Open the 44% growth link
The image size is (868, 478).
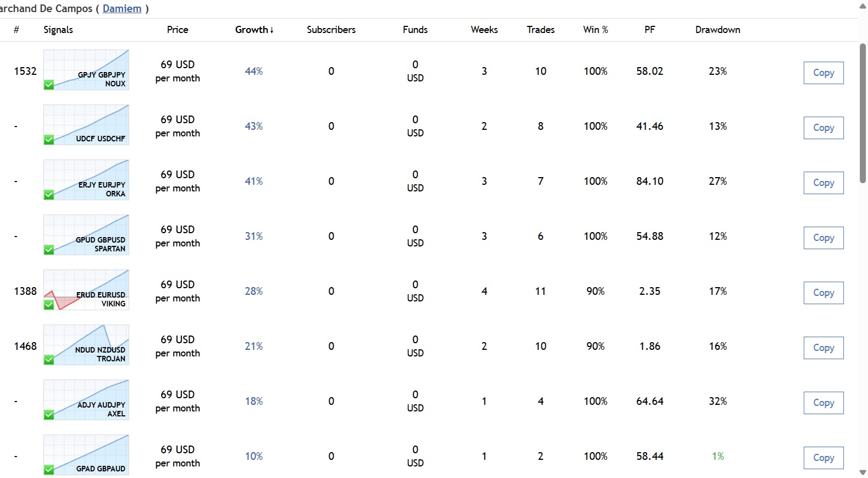(x=253, y=71)
